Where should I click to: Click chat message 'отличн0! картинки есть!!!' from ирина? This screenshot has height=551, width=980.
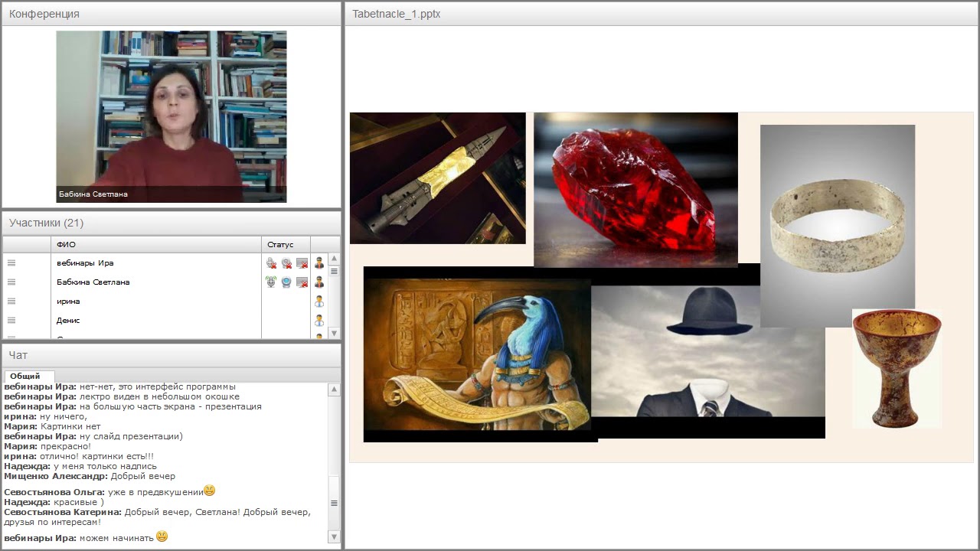(x=96, y=456)
